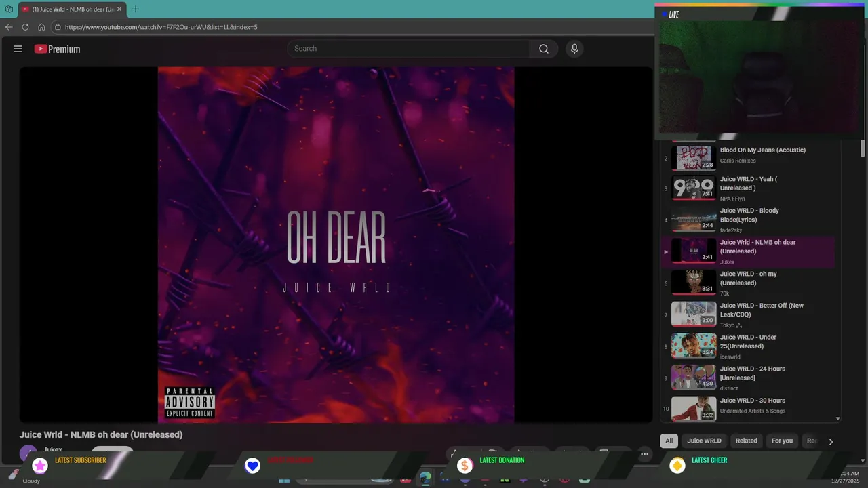Click NPA FFlyn channel name

(x=732, y=199)
